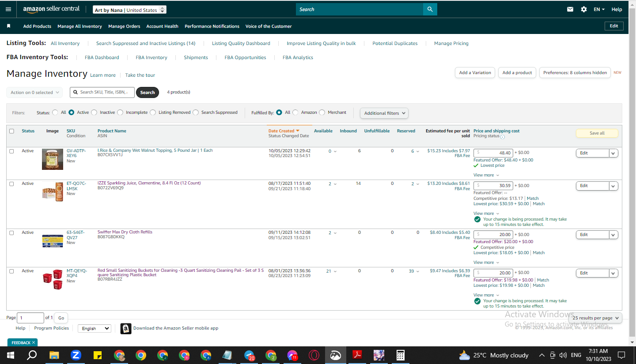The width and height of the screenshot is (636, 364).
Task: Open the messages envelope icon
Action: tap(570, 9)
